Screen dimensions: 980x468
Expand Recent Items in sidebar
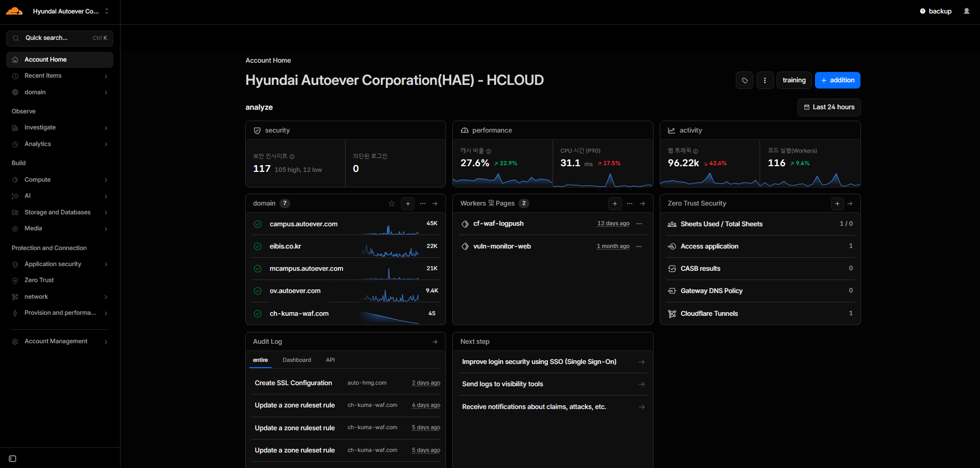60,76
